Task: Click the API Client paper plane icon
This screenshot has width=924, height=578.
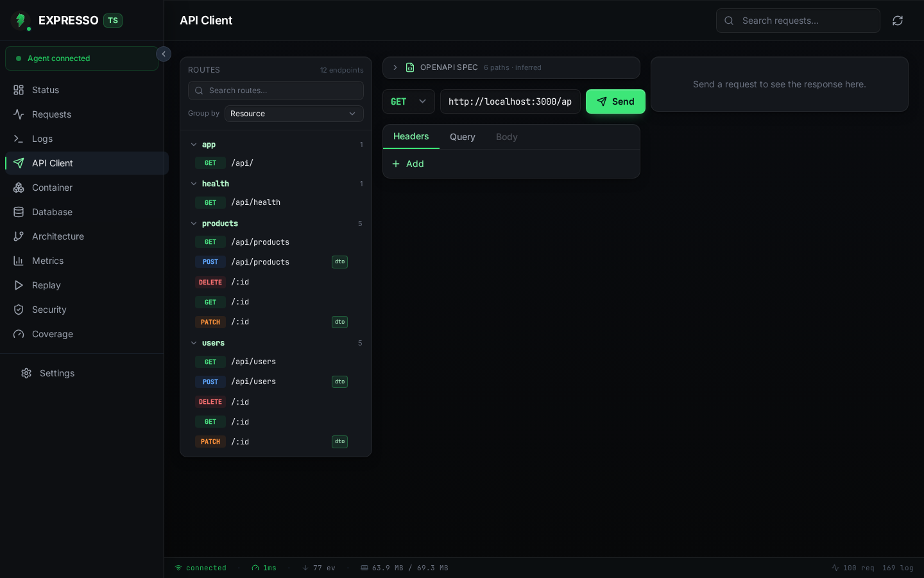Action: click(x=19, y=163)
